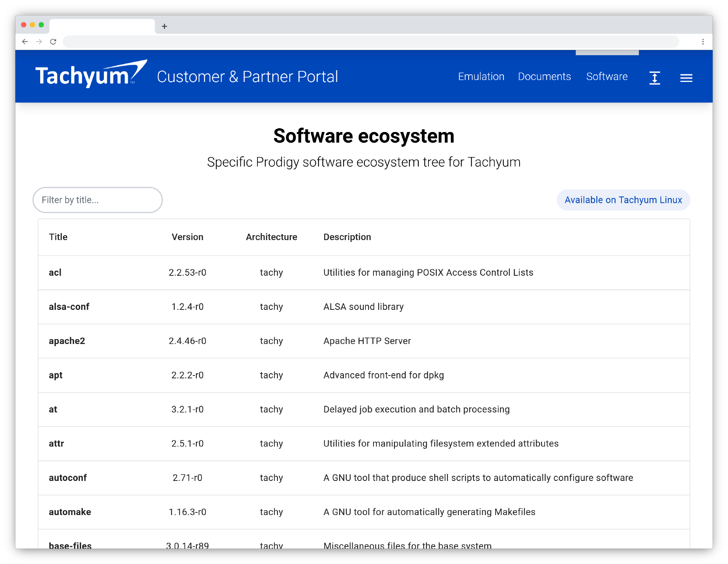This screenshot has width=728, height=564.
Task: Reload the page
Action: click(x=53, y=42)
